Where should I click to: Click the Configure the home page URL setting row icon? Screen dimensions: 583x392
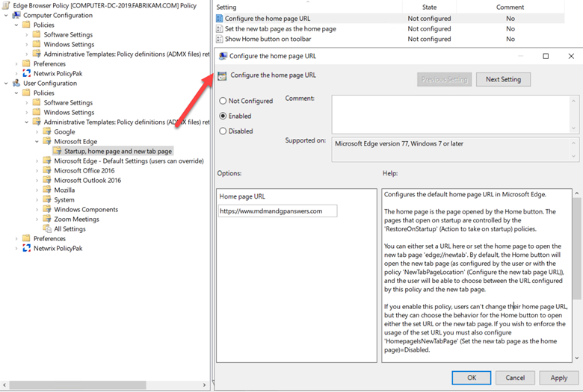point(220,19)
